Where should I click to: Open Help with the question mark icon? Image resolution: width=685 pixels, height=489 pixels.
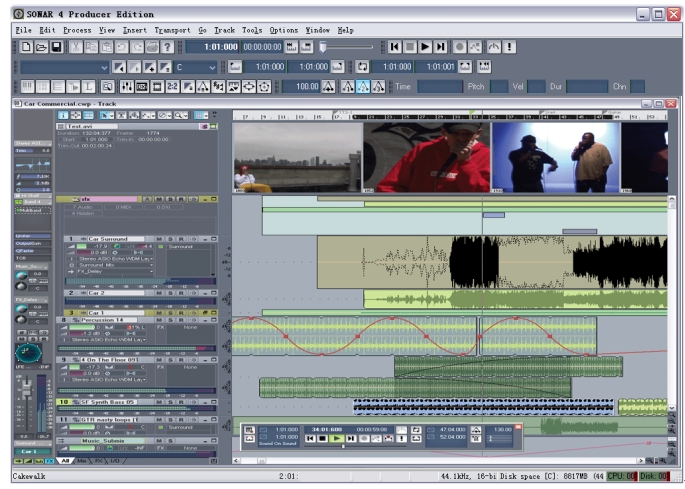click(x=167, y=47)
